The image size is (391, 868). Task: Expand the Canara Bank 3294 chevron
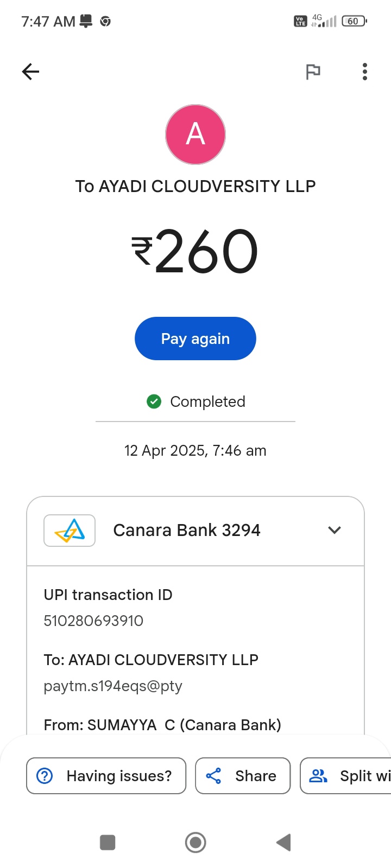[x=335, y=530]
